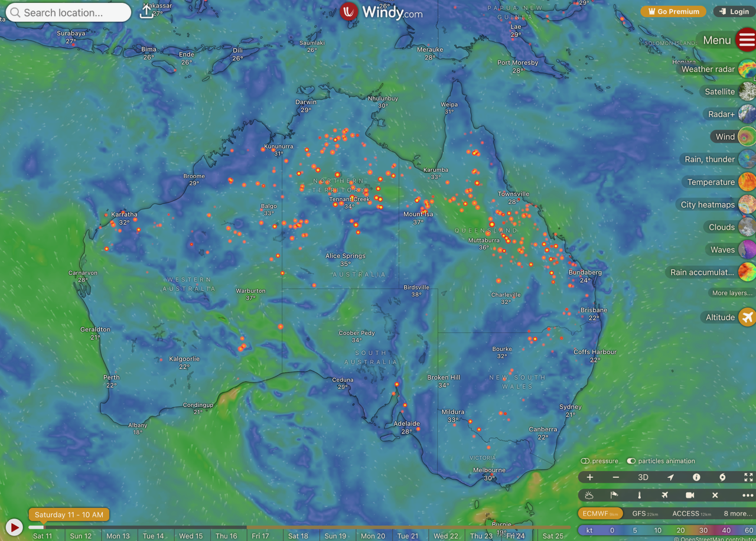756x541 pixels.
Task: Click the share upload icon
Action: coord(146,12)
